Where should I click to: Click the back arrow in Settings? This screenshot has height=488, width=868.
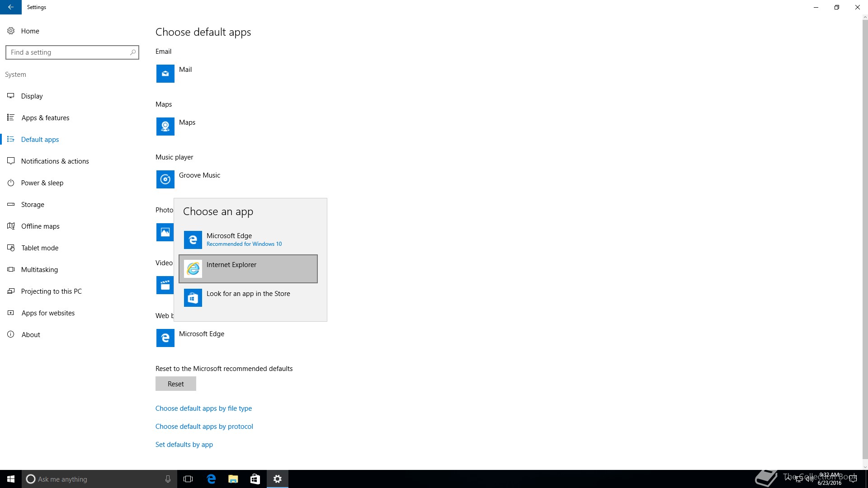pos(10,7)
